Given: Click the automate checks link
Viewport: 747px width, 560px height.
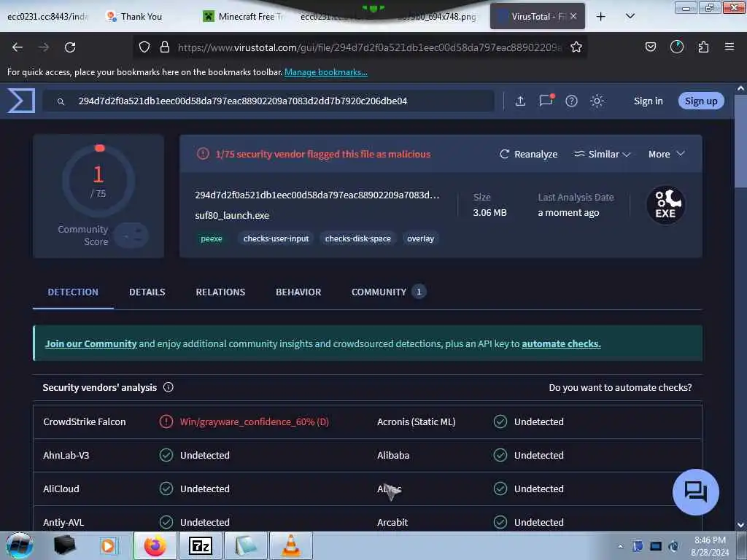Looking at the screenshot, I should 561,343.
